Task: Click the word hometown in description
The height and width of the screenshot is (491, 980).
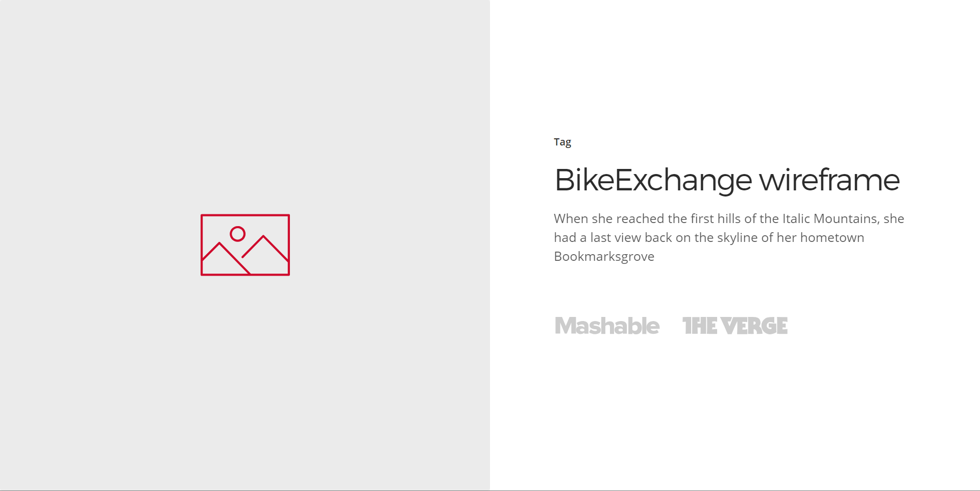Action: click(832, 238)
